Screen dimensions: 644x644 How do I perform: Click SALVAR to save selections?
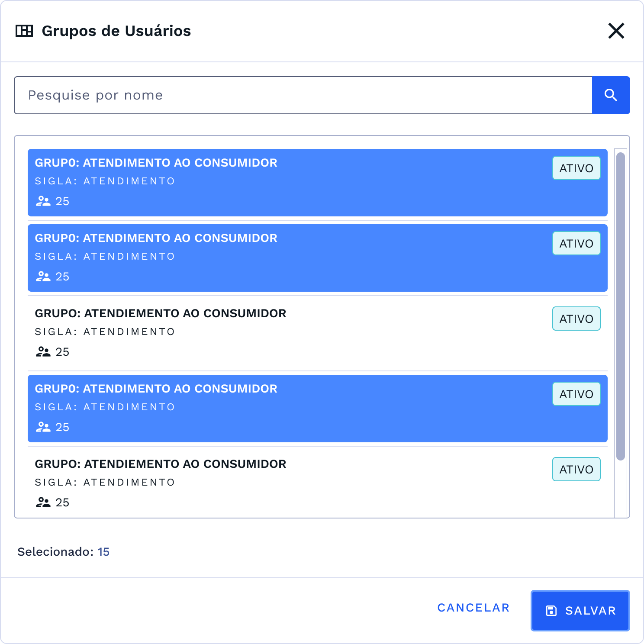[580, 611]
